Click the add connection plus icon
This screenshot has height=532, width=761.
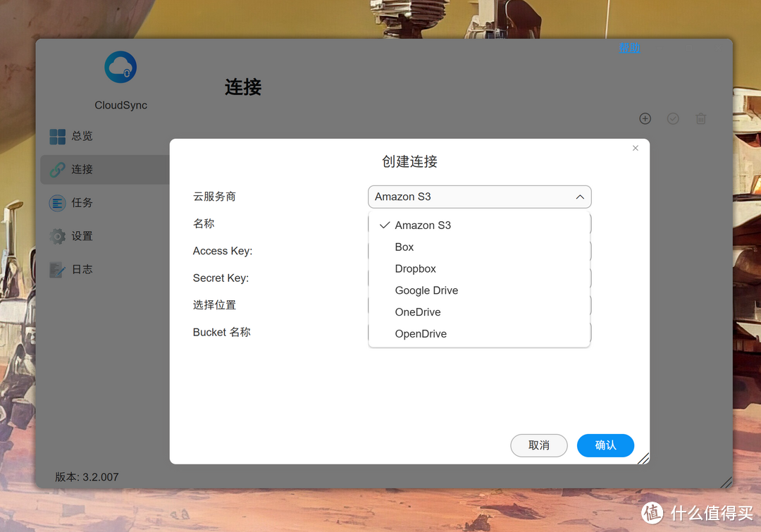click(x=645, y=118)
